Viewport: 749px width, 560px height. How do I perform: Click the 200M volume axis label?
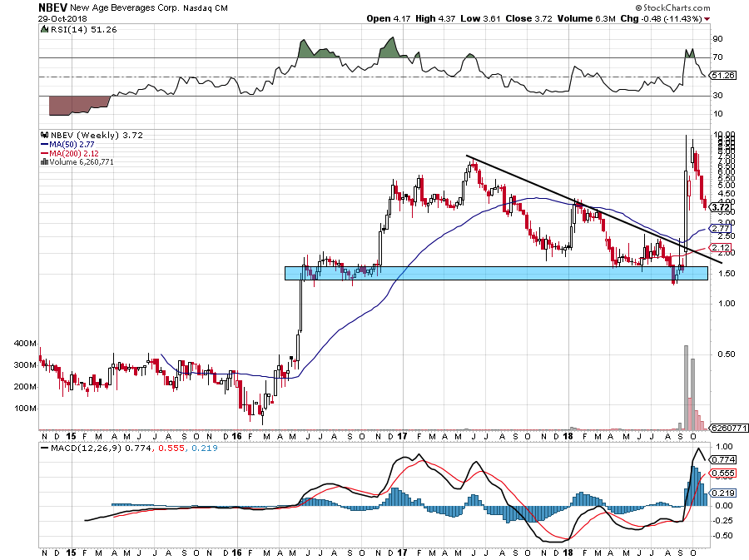pyautogui.click(x=25, y=387)
